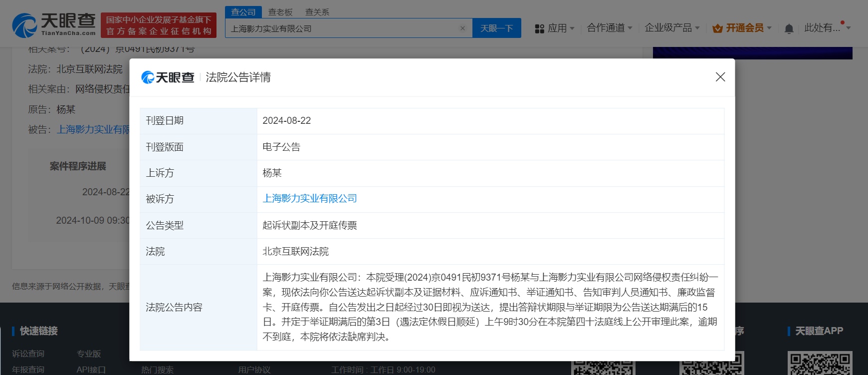Open the 此处有... user account menu
The image size is (868, 375).
coord(827,28)
